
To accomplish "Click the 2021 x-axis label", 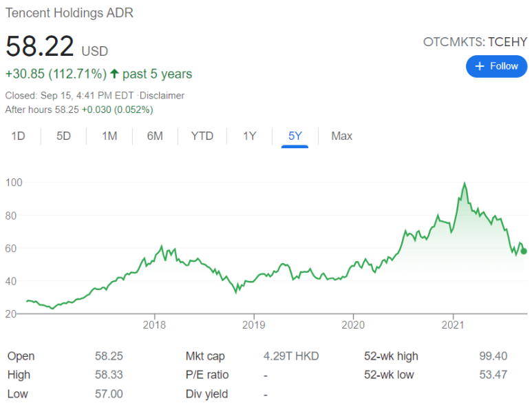I will pos(453,325).
